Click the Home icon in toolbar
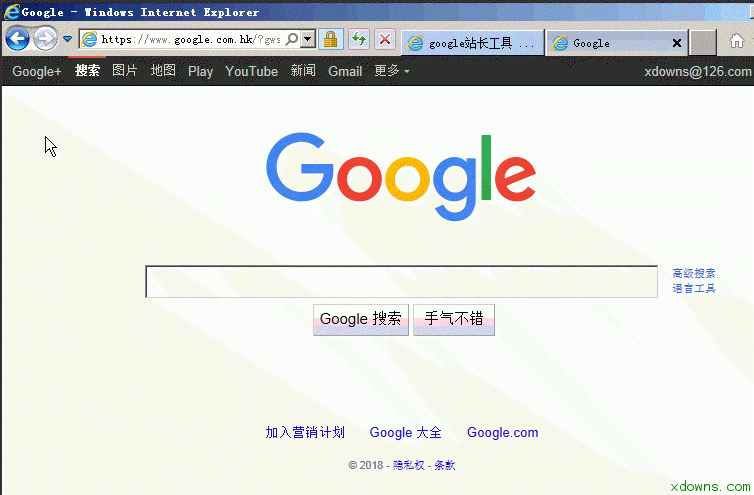The image size is (754, 495). (737, 41)
